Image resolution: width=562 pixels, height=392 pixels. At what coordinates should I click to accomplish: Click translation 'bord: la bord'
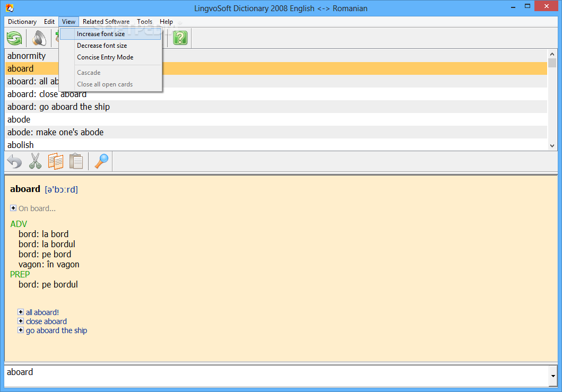[44, 234]
